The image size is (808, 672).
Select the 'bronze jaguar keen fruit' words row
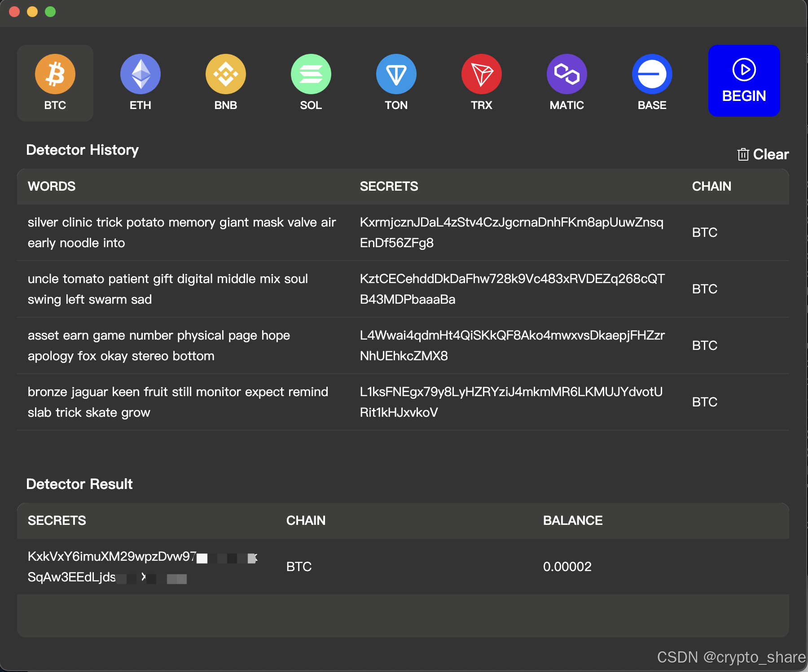click(x=178, y=402)
